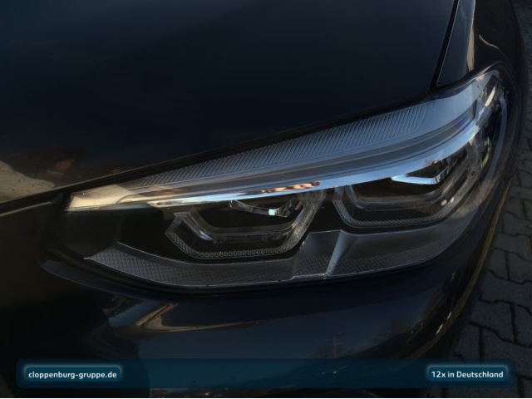This screenshot has height=399, width=532.
Task: Click the "12x in Deutschland" badge
Action: [465, 374]
